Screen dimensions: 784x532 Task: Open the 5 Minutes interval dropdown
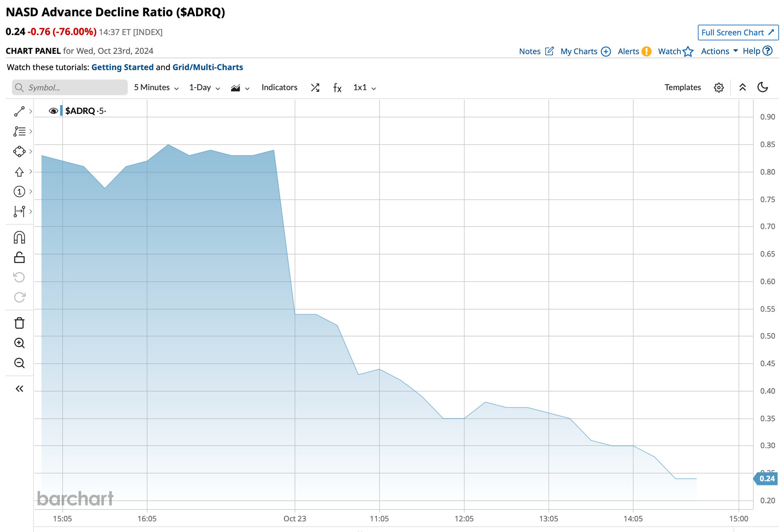coord(156,87)
